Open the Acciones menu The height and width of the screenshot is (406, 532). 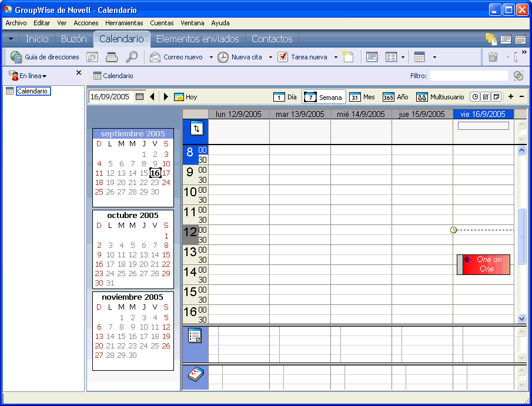[x=86, y=23]
